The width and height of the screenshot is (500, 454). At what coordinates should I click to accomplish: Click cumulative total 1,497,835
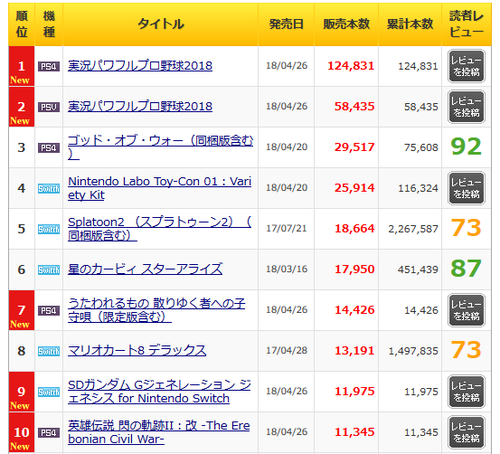pos(413,351)
